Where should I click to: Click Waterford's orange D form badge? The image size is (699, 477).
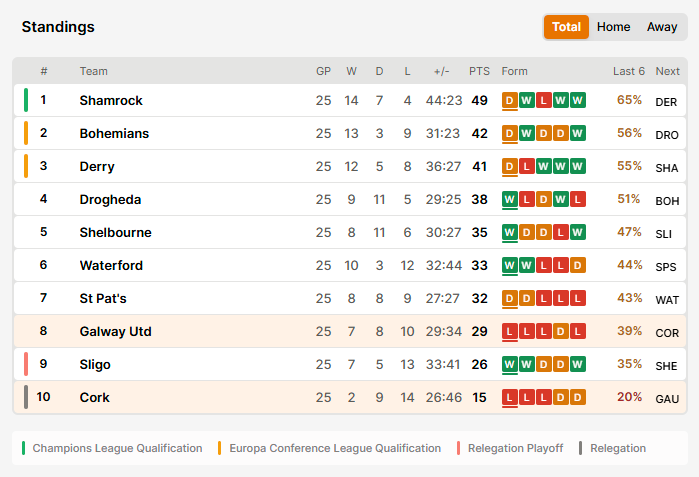577,265
